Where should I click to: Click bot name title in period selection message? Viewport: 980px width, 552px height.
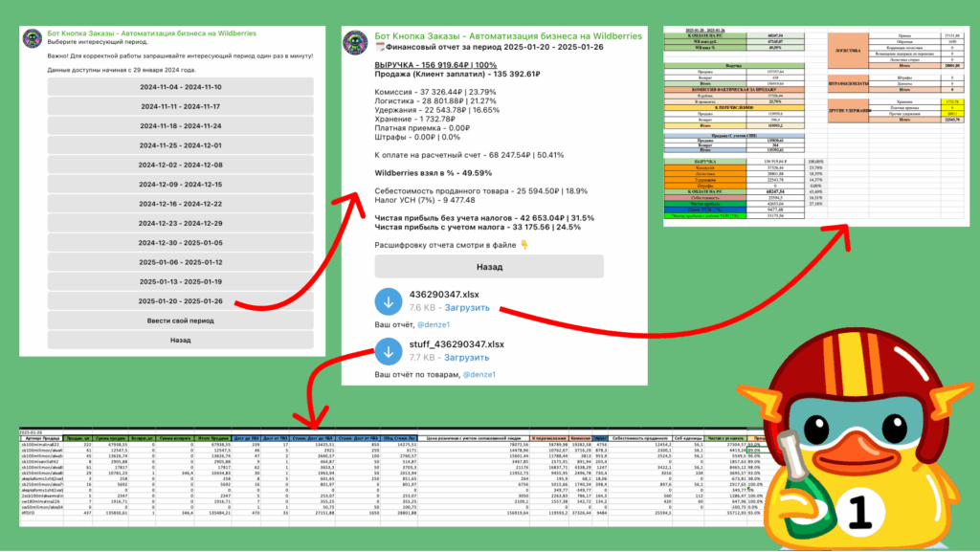152,33
